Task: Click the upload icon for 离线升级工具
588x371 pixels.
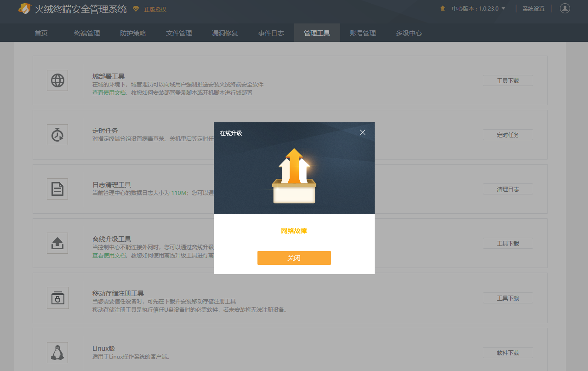Action: click(57, 243)
